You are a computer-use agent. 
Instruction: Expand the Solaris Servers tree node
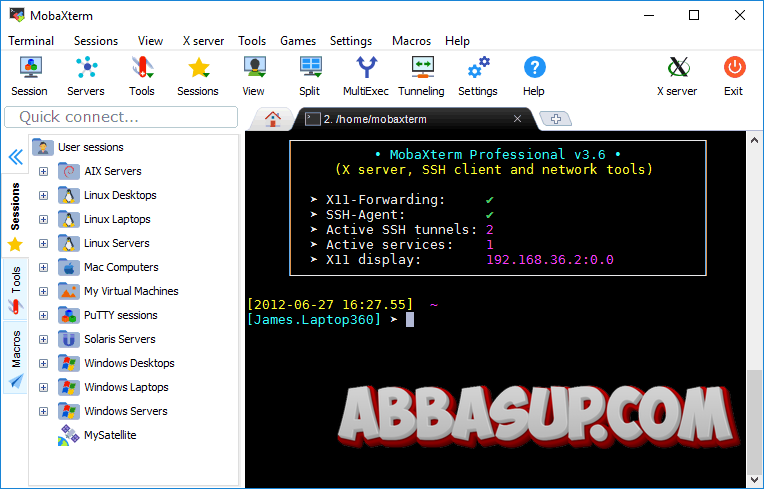click(x=43, y=339)
